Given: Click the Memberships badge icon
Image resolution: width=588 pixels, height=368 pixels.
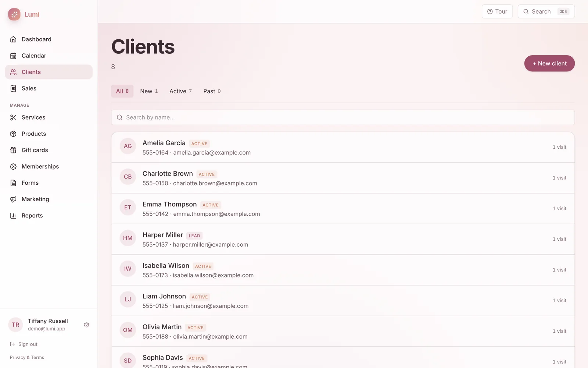Looking at the screenshot, I should (x=13, y=167).
